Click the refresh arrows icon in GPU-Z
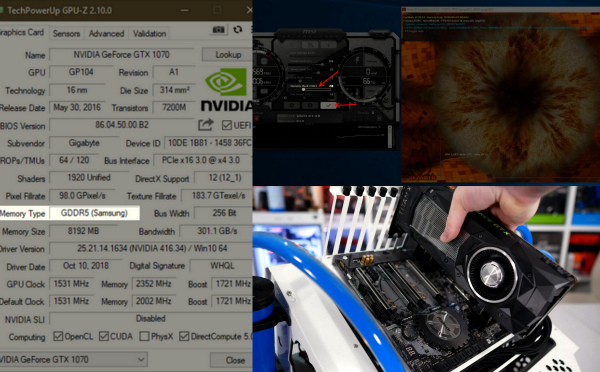 (x=238, y=29)
